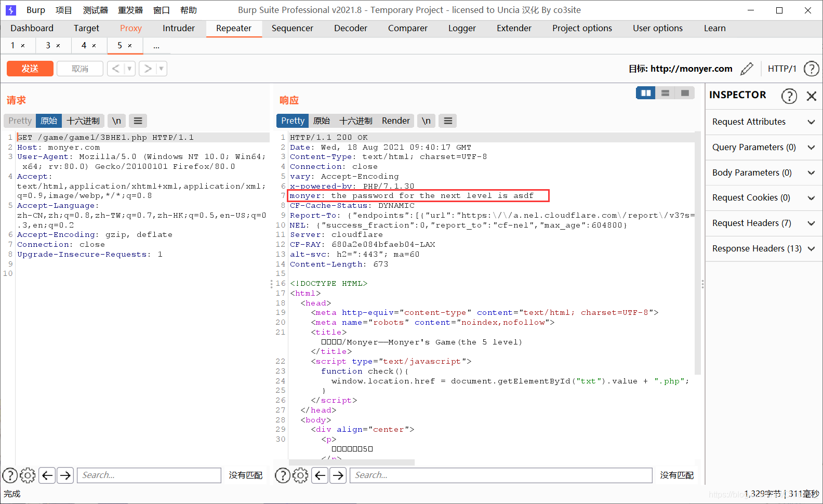Image resolution: width=823 pixels, height=504 pixels.
Task: Open response search settings gear
Action: coord(300,475)
